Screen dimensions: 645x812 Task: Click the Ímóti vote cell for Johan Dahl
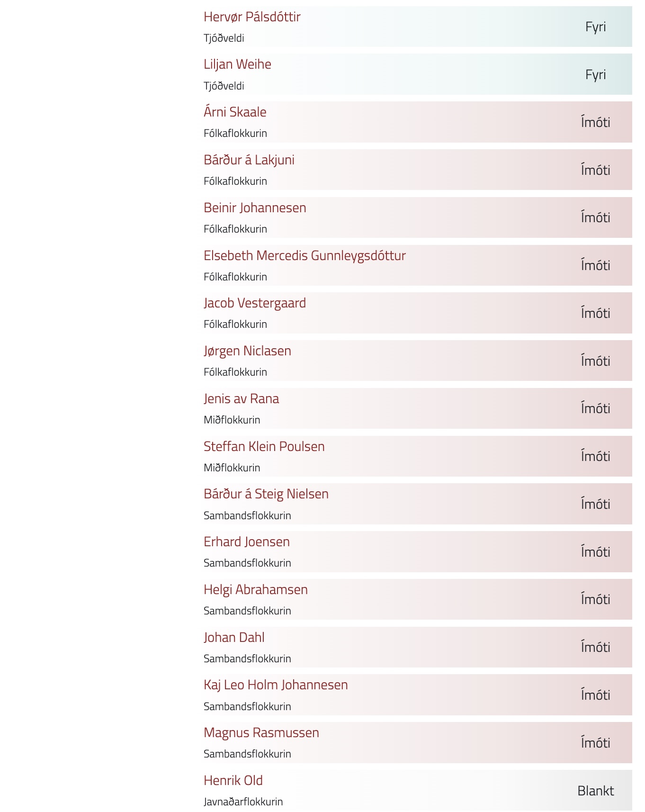click(596, 647)
